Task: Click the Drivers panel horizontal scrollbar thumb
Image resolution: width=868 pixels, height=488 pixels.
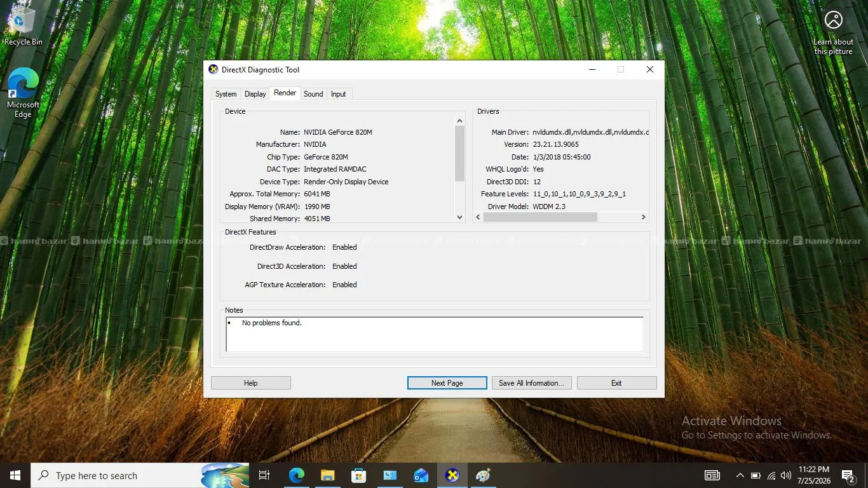Action: (540, 217)
